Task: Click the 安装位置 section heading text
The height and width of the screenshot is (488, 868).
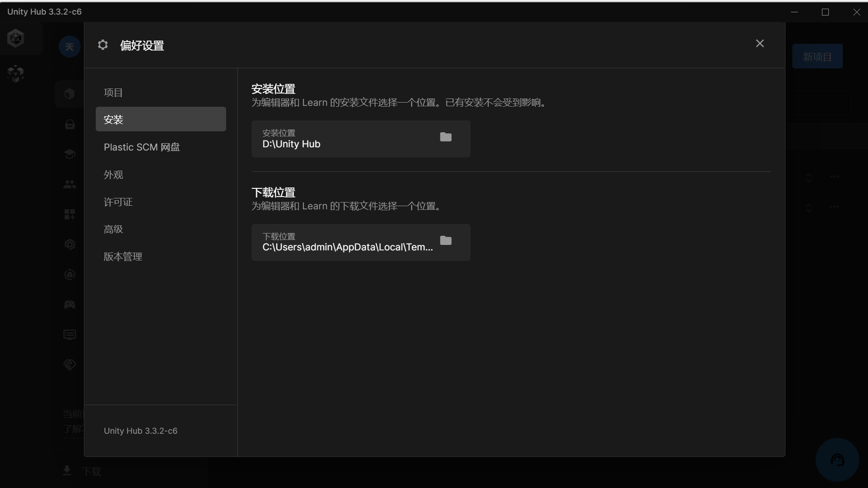Action: tap(274, 89)
